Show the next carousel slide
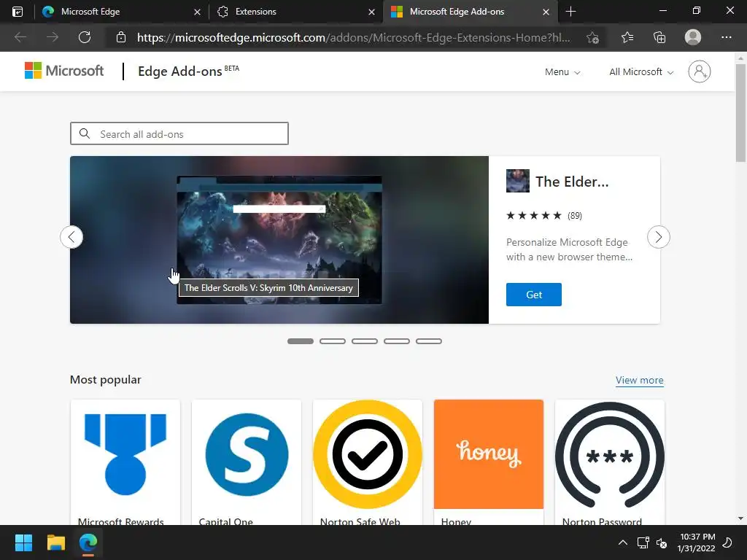Image resolution: width=747 pixels, height=560 pixels. 659,237
